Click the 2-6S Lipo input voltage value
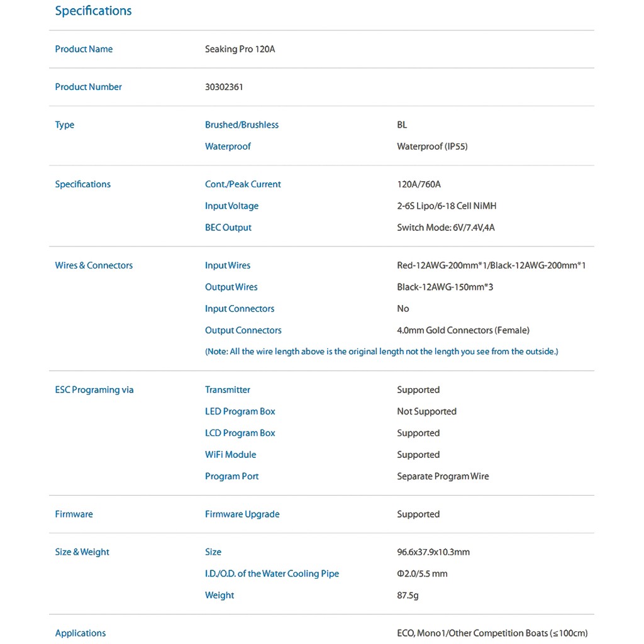Viewport: 644px width, 644px height. point(447,206)
